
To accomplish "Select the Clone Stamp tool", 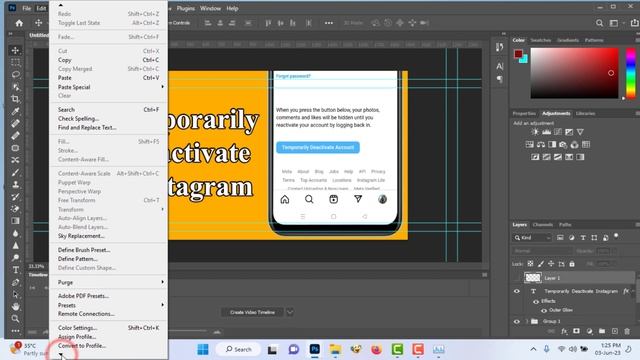I will tap(16, 184).
